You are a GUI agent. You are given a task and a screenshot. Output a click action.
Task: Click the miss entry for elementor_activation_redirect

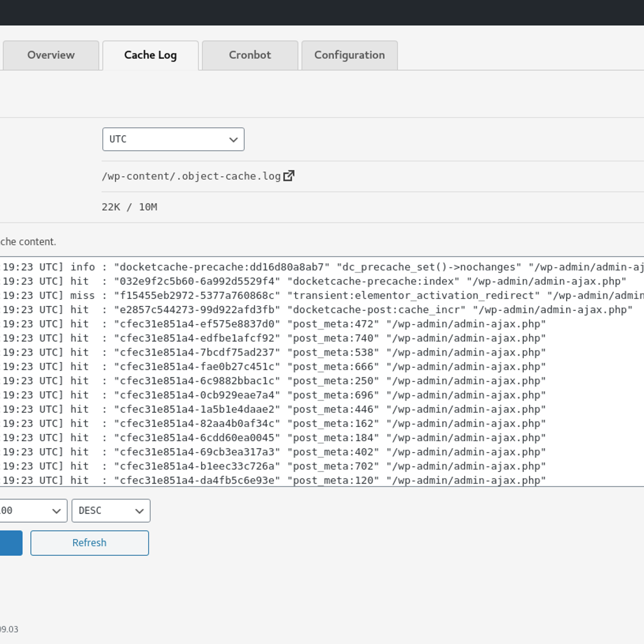pyautogui.click(x=322, y=295)
